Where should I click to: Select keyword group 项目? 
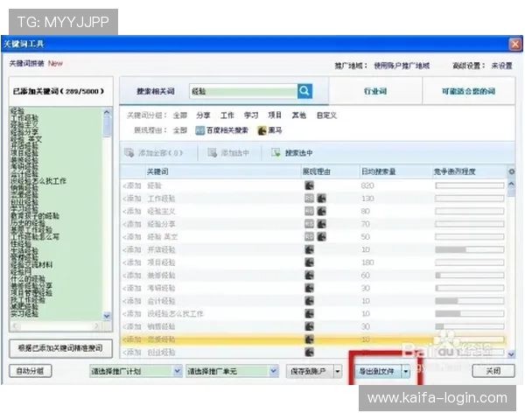click(275, 115)
